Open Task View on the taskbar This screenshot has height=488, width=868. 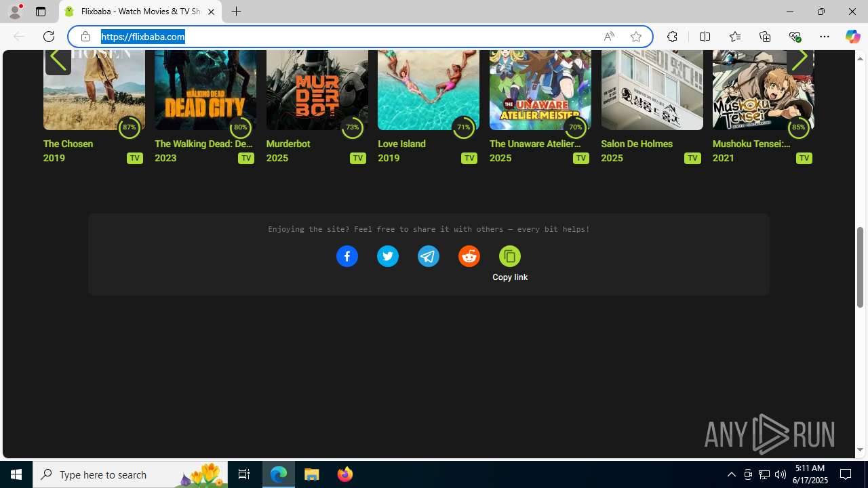click(244, 474)
